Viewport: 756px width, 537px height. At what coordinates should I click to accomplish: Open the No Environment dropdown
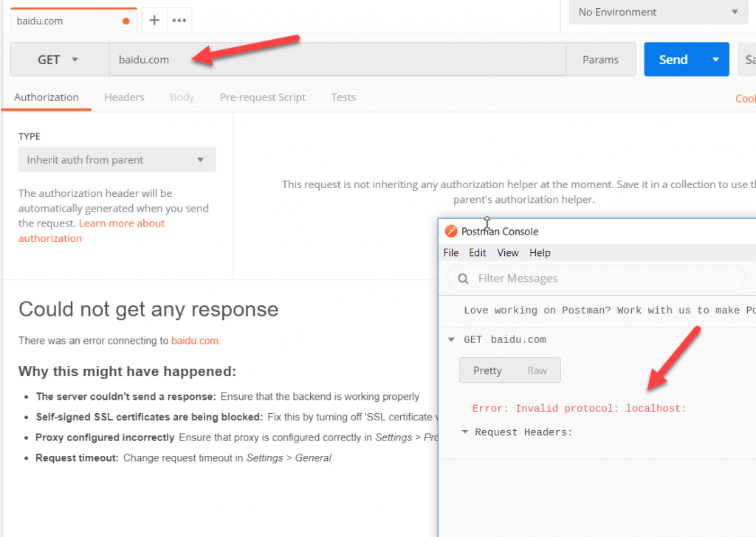[x=659, y=12]
